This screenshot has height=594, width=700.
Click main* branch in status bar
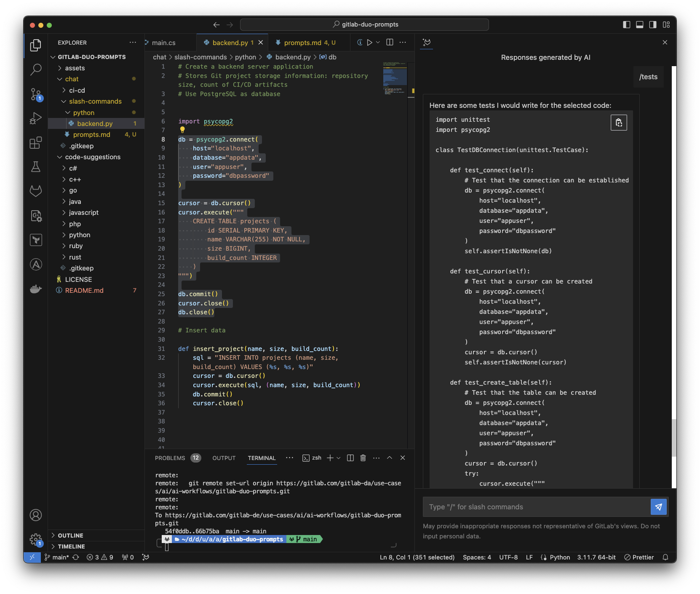(57, 557)
